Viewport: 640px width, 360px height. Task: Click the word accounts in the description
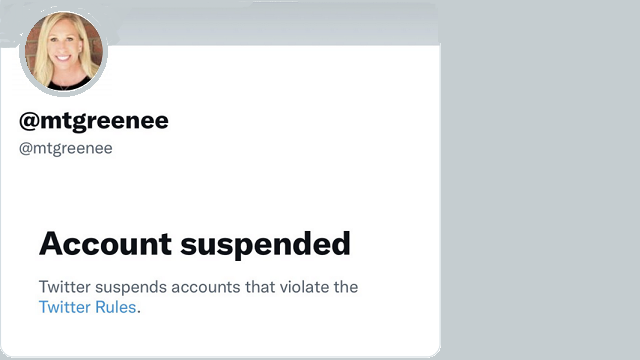pyautogui.click(x=206, y=287)
